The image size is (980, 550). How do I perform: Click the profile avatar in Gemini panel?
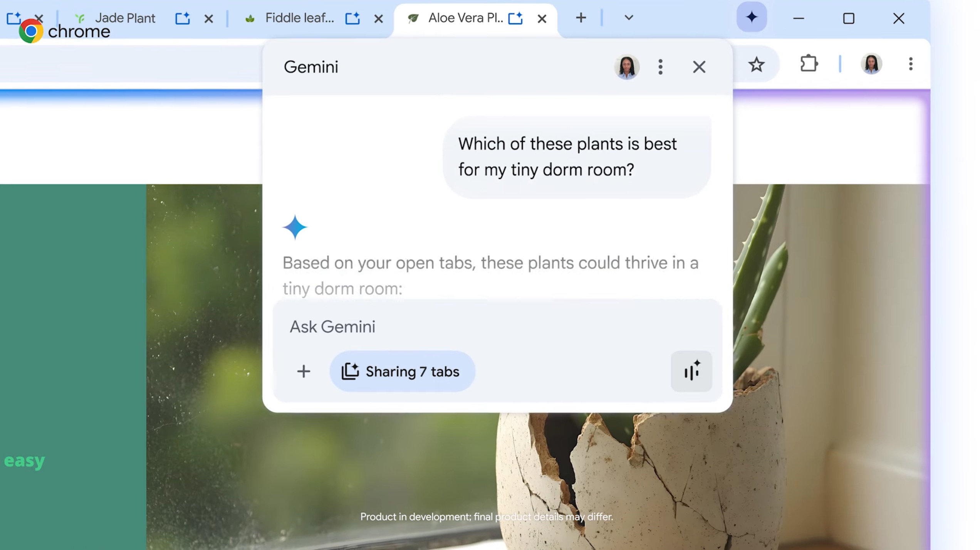tap(627, 67)
